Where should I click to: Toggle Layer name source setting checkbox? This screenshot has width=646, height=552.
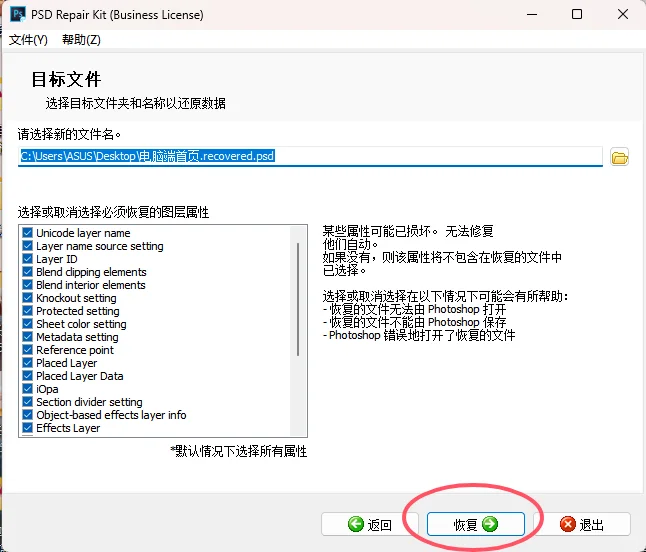(28, 246)
